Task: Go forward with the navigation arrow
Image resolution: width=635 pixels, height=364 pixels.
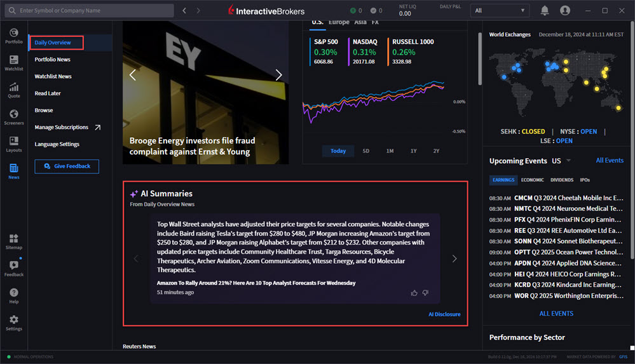Action: (x=198, y=11)
